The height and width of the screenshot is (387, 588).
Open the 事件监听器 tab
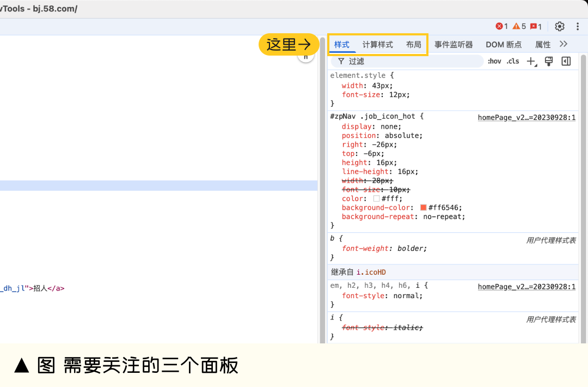[x=454, y=45]
